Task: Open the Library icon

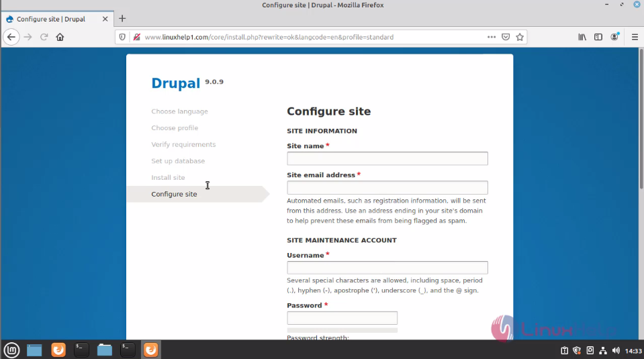Action: click(582, 37)
